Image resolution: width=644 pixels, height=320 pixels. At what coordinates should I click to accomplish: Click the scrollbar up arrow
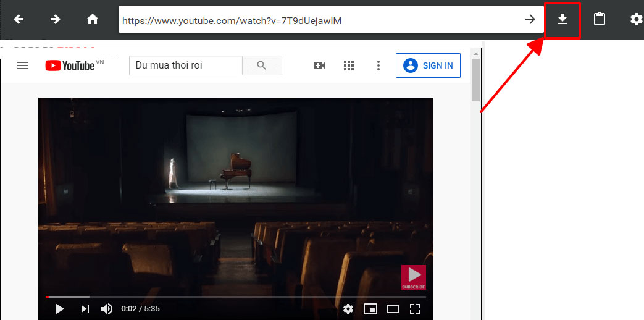475,54
